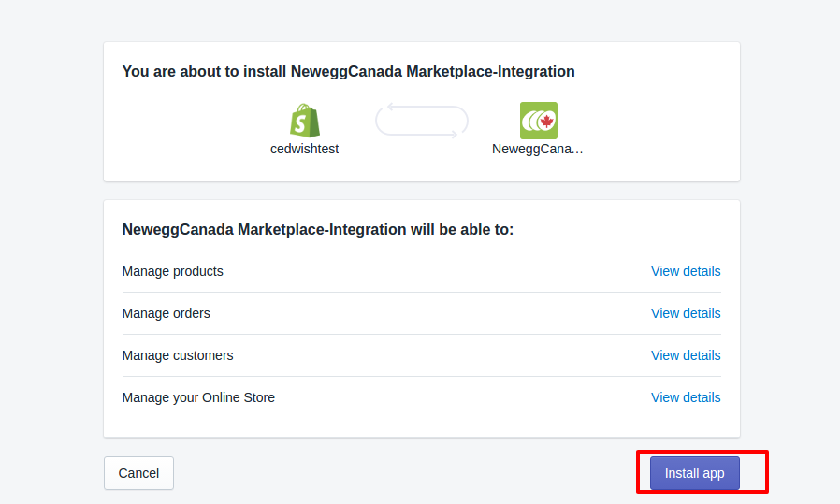This screenshot has height=504, width=840.
Task: Click the 'will be able to:' permissions heading
Action: pos(318,229)
